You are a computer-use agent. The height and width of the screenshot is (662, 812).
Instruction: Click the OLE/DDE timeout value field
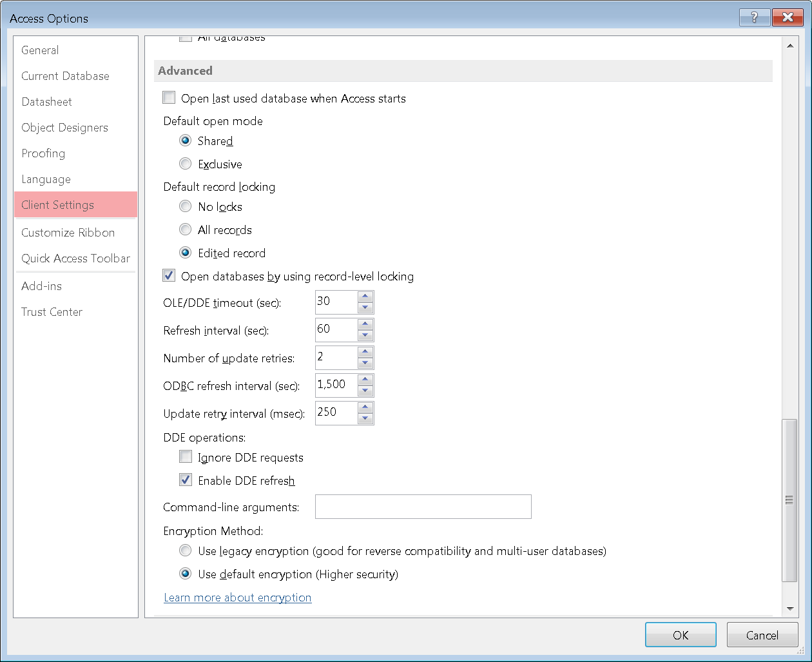(x=336, y=302)
